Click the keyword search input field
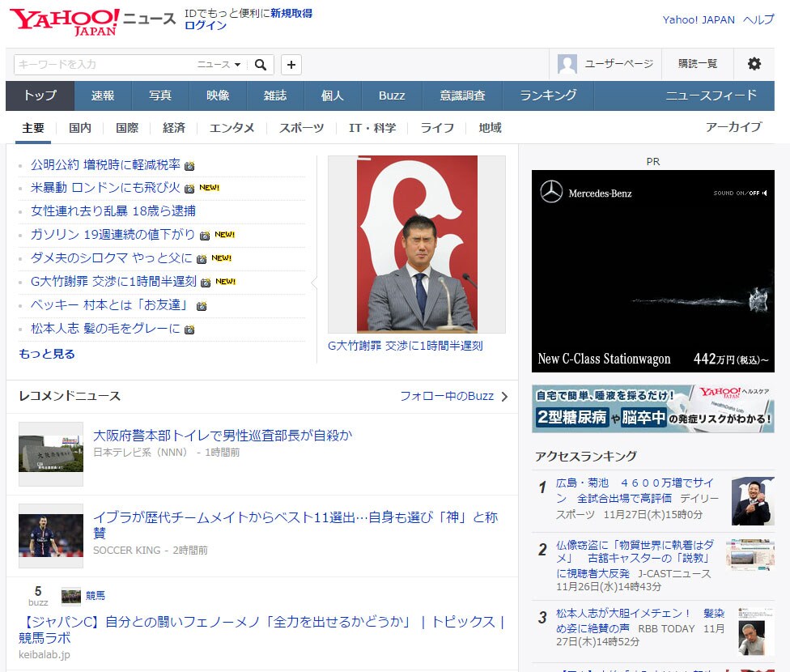The width and height of the screenshot is (790, 672). 104,65
